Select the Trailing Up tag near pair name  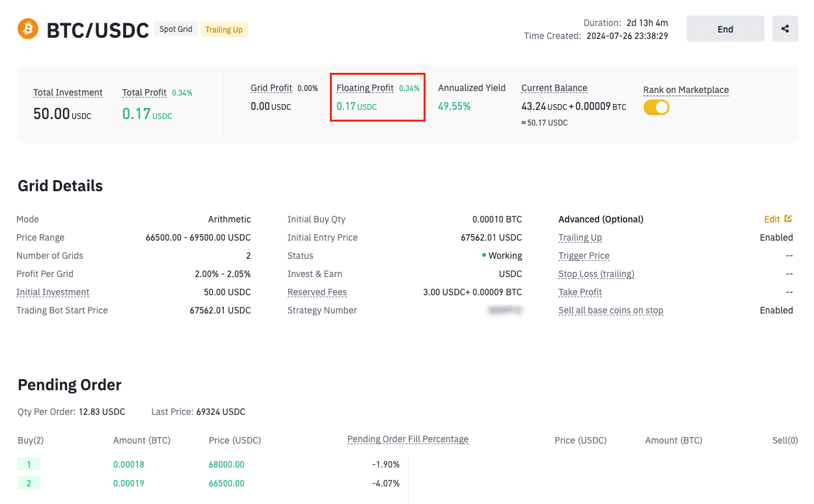(224, 29)
